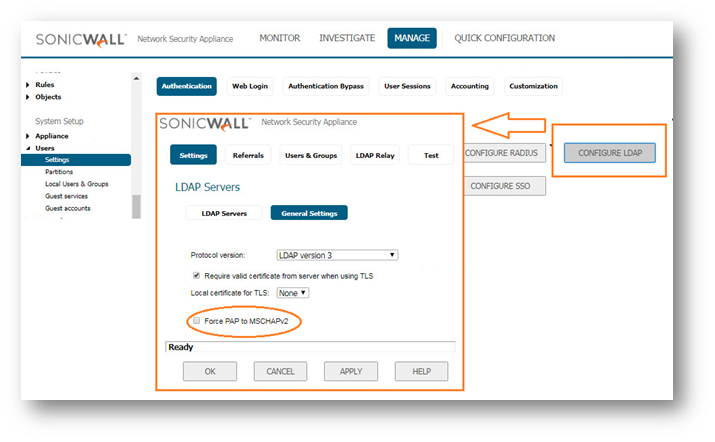Image resolution: width=715 pixels, height=442 pixels.
Task: Click the CONFIGURE LDAP button
Action: (x=609, y=153)
